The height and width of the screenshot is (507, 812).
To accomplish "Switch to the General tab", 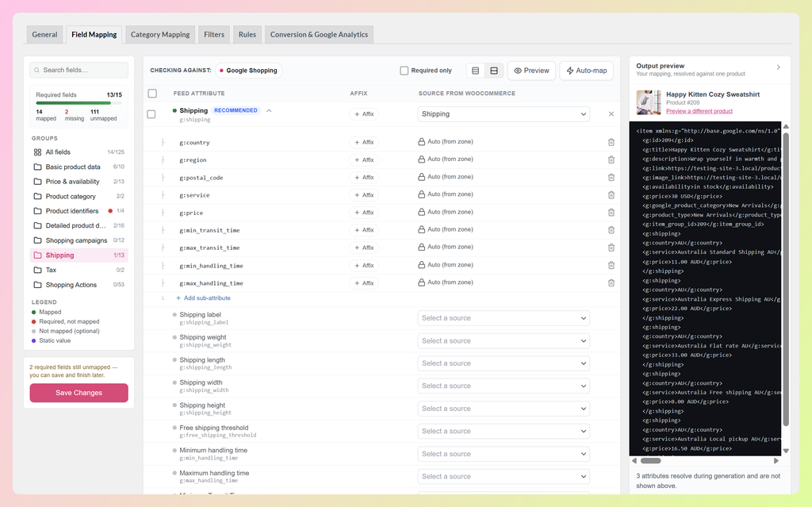I will (x=44, y=35).
